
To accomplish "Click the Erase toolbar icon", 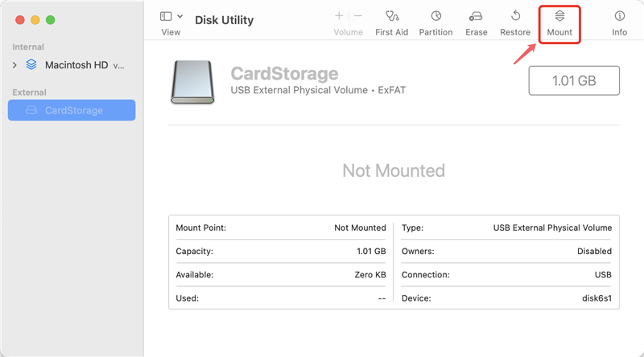I will pos(476,16).
